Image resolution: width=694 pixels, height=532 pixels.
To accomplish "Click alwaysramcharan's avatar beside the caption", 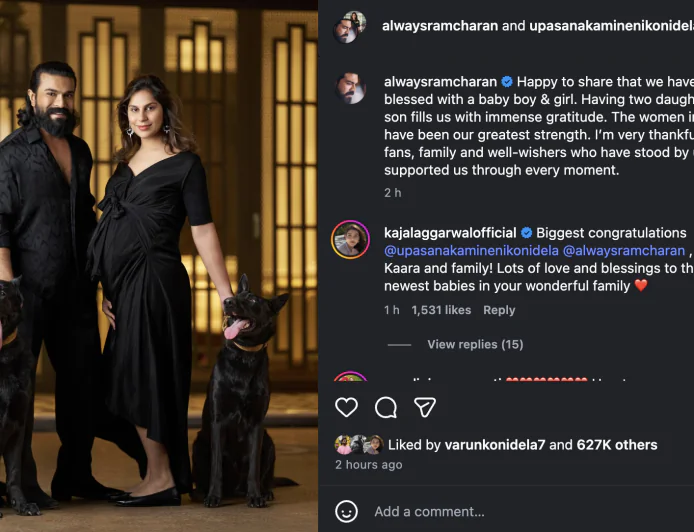I will tap(351, 88).
